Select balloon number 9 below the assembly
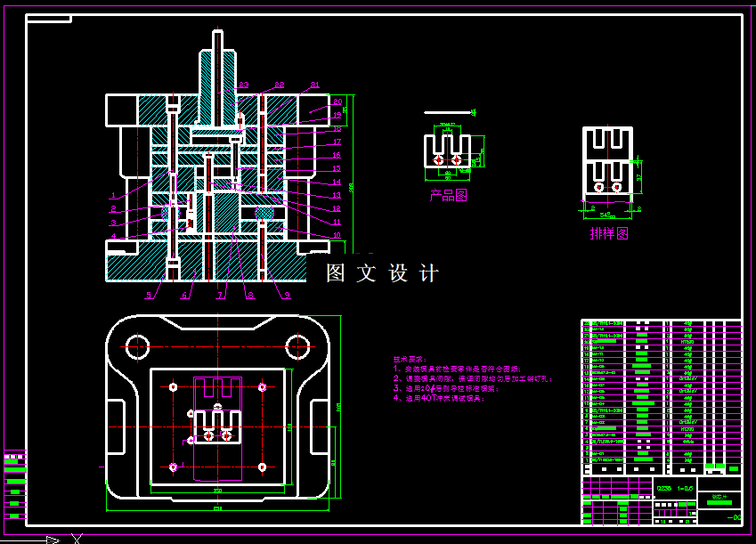 coord(287,294)
